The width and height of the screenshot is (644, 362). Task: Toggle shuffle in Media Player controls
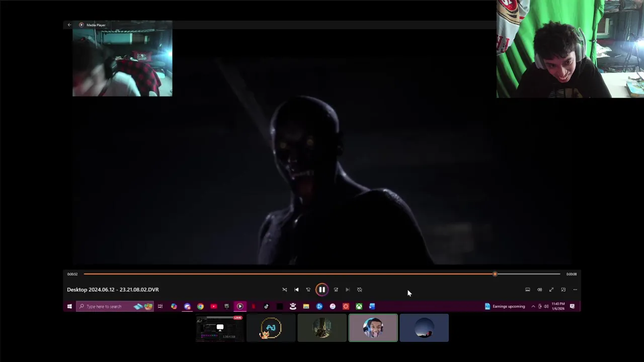click(284, 290)
